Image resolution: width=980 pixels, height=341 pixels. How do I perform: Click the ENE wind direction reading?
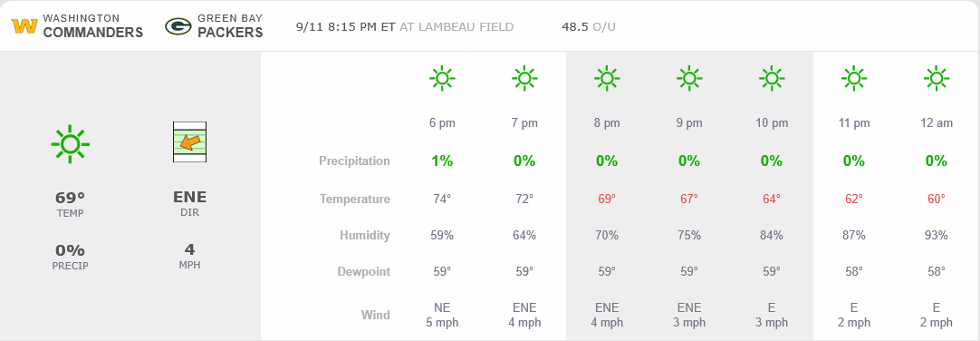point(189,197)
